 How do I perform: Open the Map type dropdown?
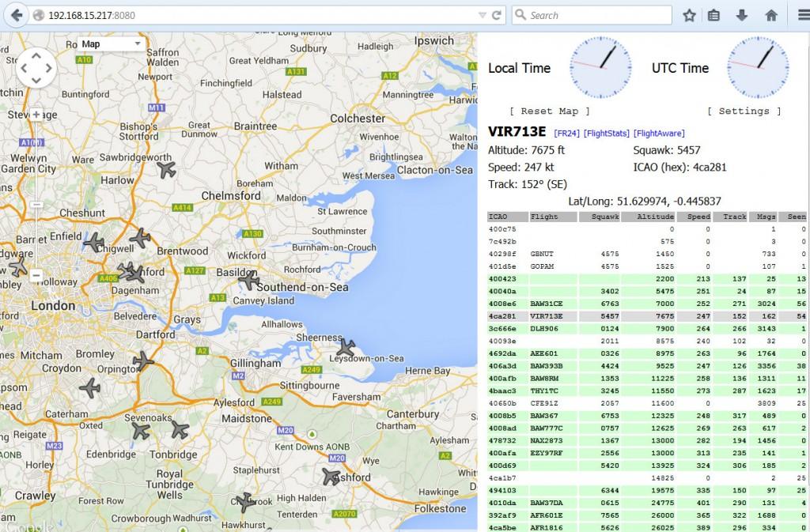pyautogui.click(x=112, y=44)
